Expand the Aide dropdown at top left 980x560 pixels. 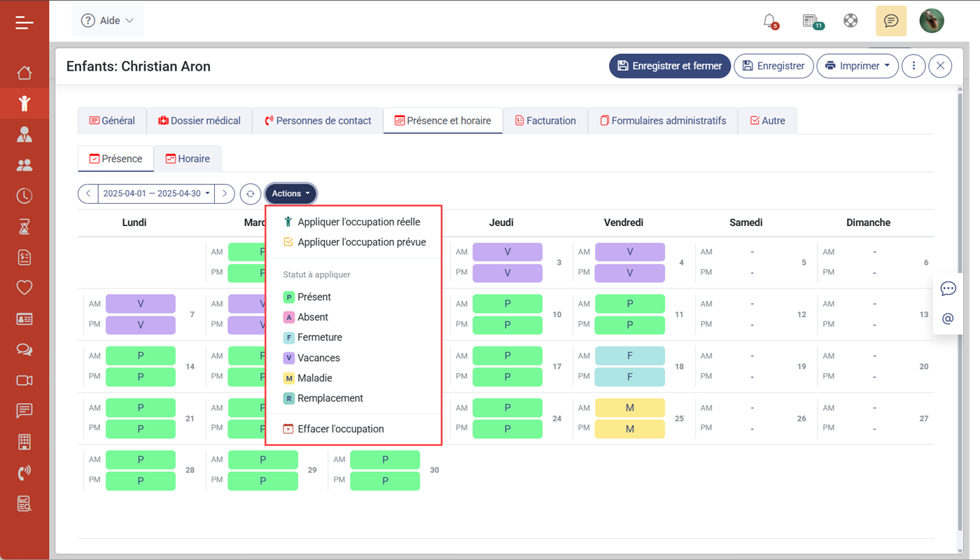[x=107, y=21]
